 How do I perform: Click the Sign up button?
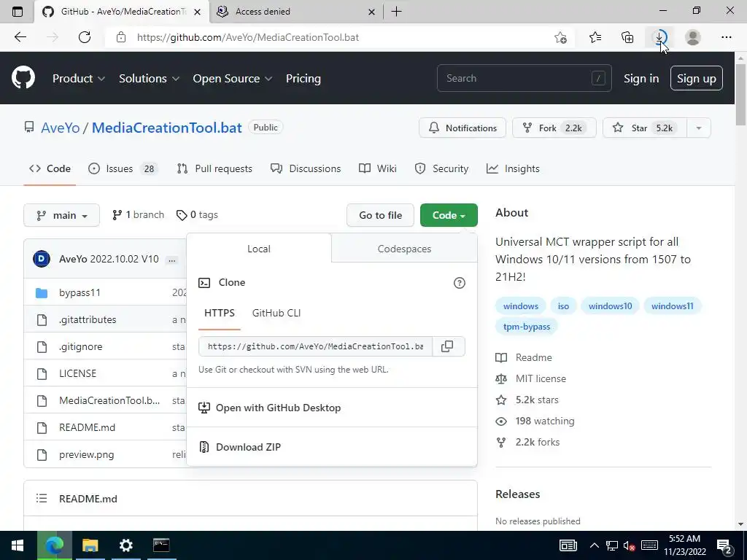point(697,78)
